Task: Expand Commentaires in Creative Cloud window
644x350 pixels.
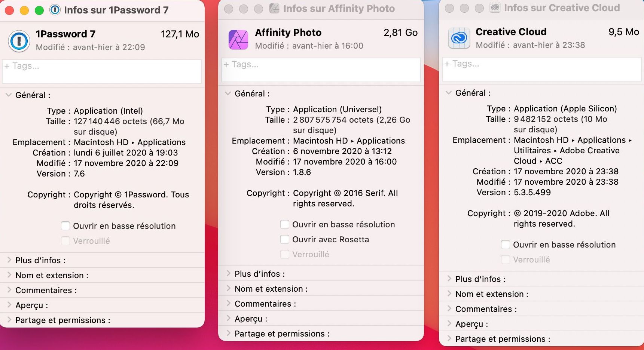Action: point(449,308)
